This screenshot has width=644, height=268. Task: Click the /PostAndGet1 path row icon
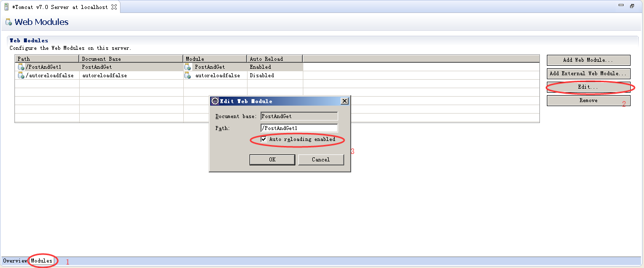[x=21, y=67]
